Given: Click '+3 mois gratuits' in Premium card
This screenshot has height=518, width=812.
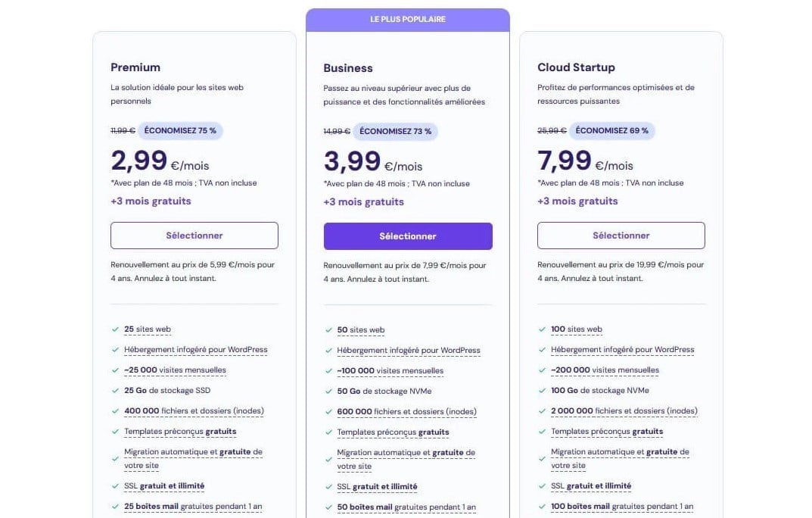Looking at the screenshot, I should click(x=151, y=201).
